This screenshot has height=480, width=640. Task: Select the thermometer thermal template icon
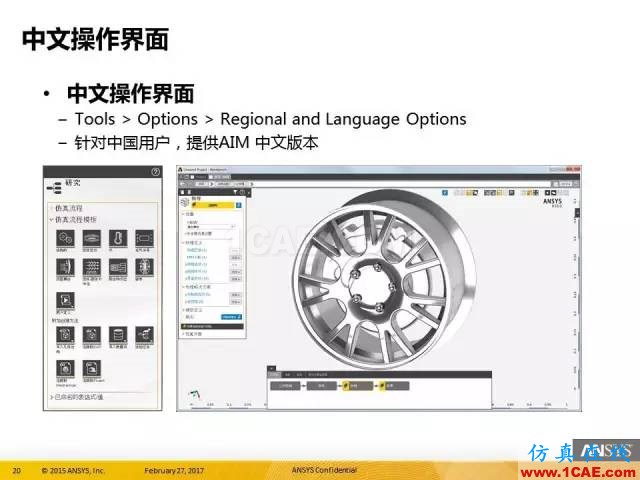(118, 238)
